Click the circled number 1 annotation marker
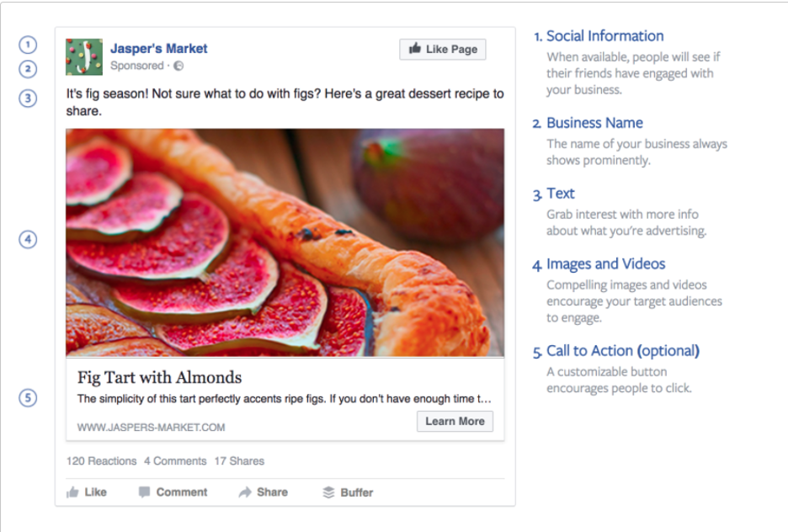Viewport: 788px width, 532px height. coord(28,45)
